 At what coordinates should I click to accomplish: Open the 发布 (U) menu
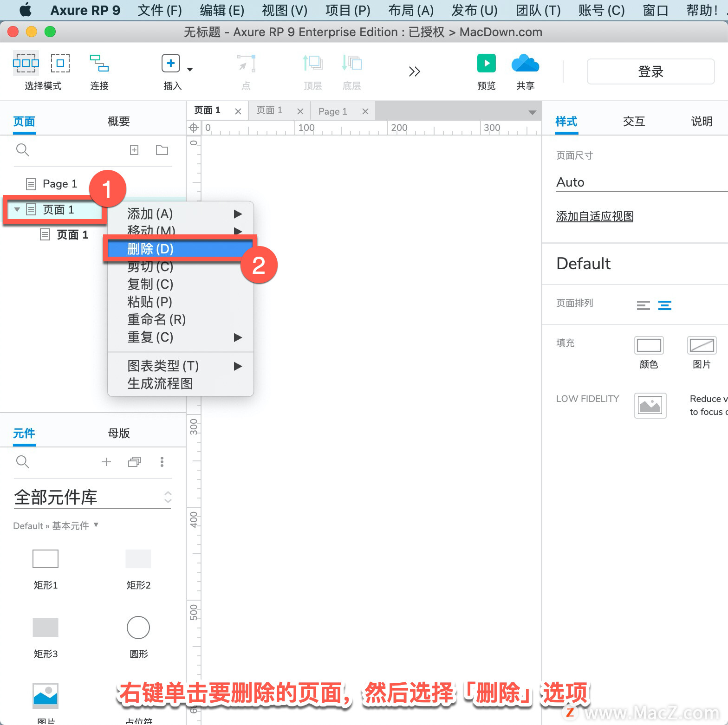point(474,10)
